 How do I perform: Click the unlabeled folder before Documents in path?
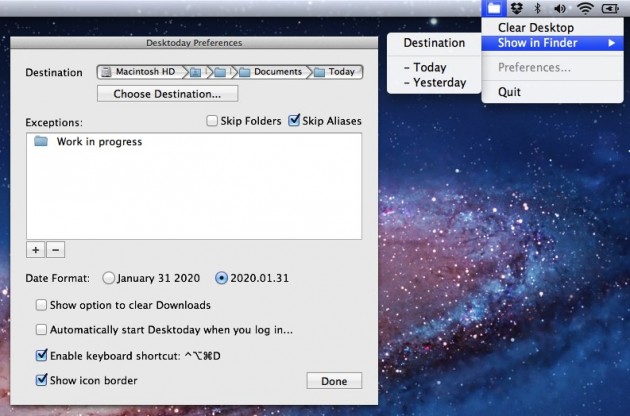[220, 72]
